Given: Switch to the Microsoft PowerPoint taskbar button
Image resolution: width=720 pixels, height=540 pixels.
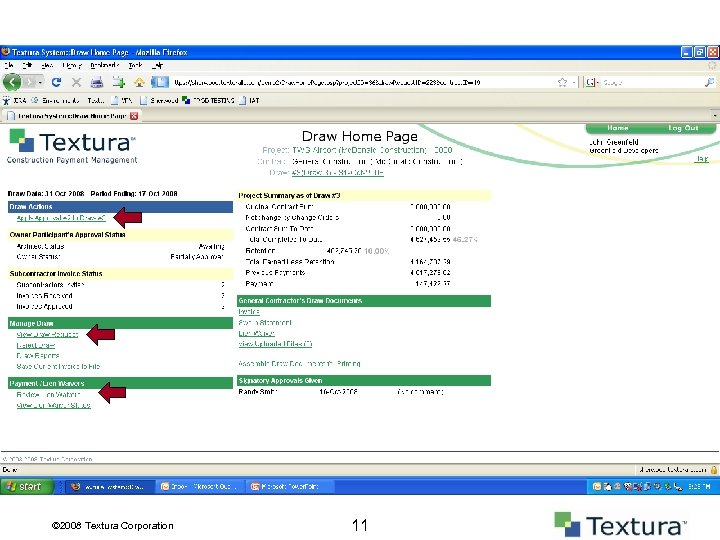Looking at the screenshot, I should [x=289, y=487].
